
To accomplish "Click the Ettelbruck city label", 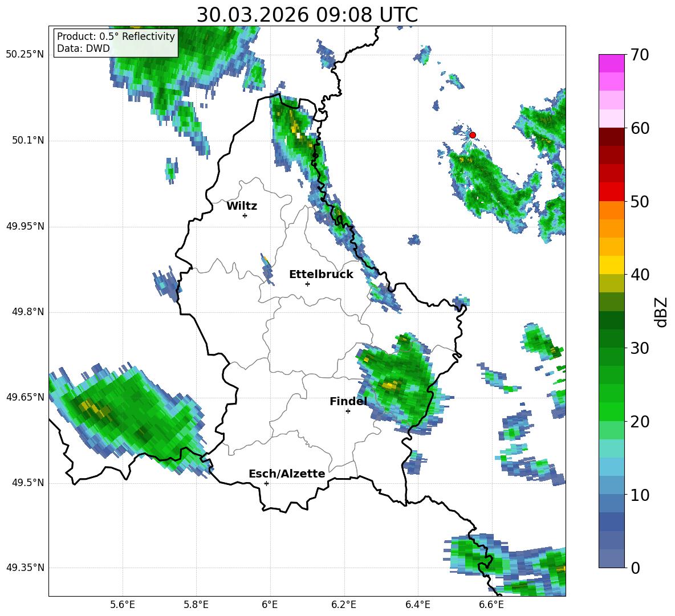I will pyautogui.click(x=321, y=275).
